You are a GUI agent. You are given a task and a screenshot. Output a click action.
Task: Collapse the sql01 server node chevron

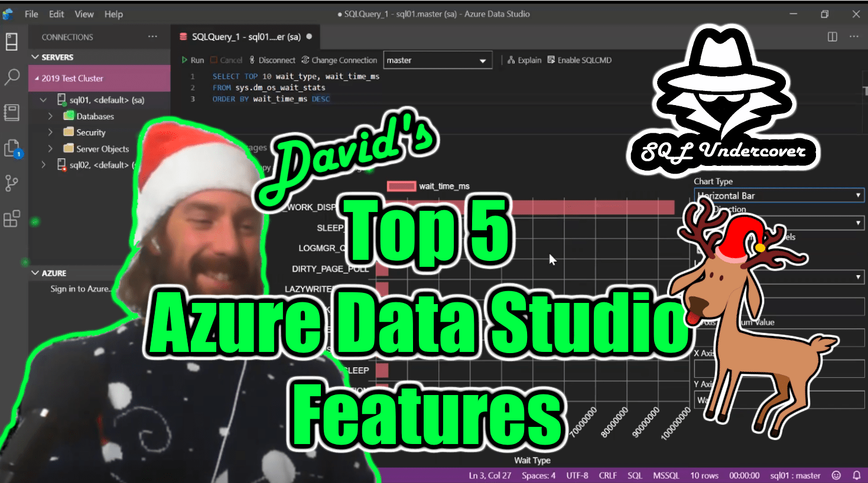(43, 100)
